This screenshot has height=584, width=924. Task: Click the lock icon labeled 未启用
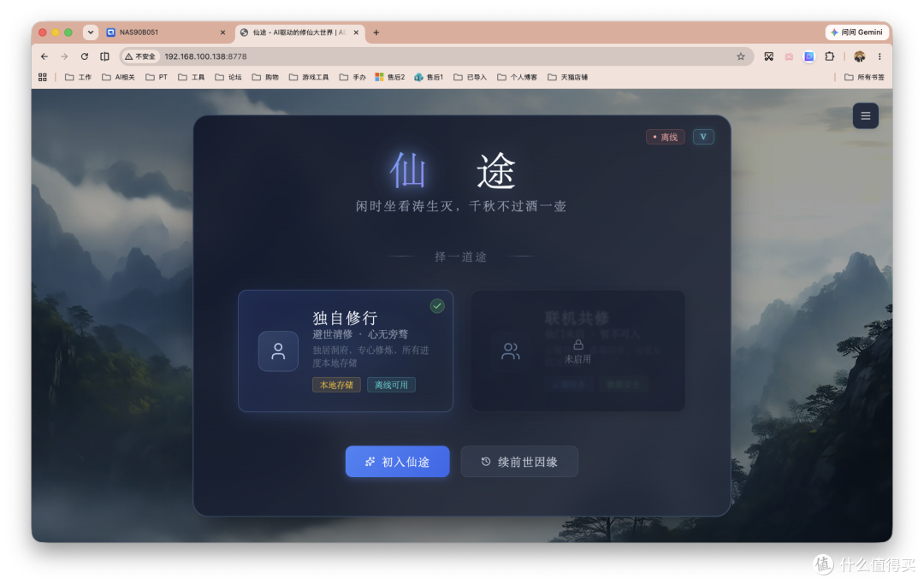click(578, 345)
